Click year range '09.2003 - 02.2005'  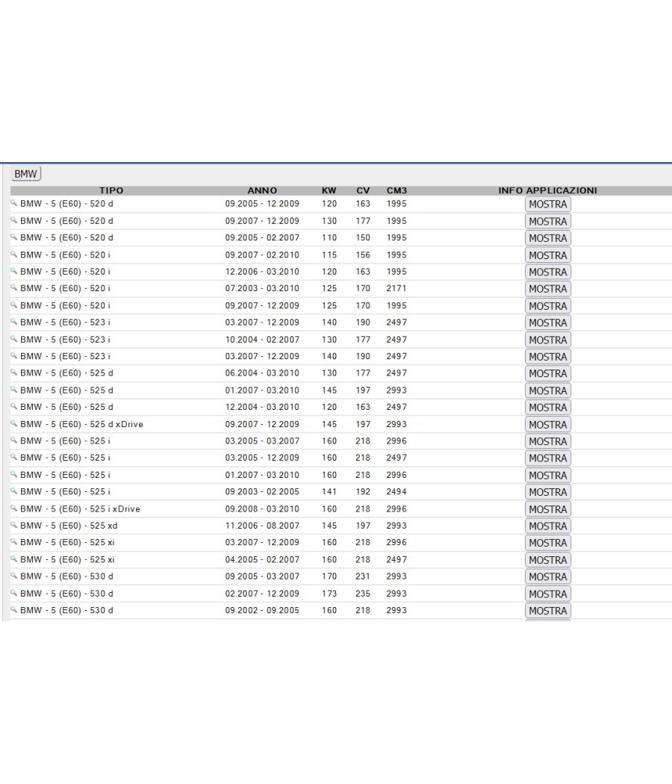(x=262, y=491)
